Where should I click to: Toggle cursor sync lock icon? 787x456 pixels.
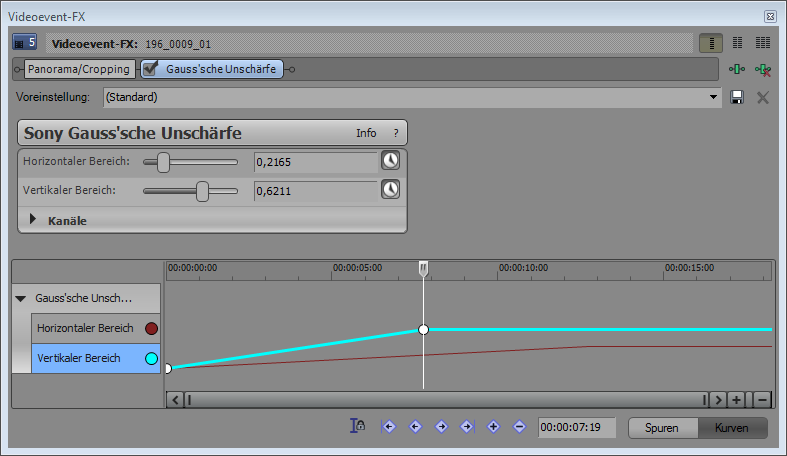tap(357, 427)
